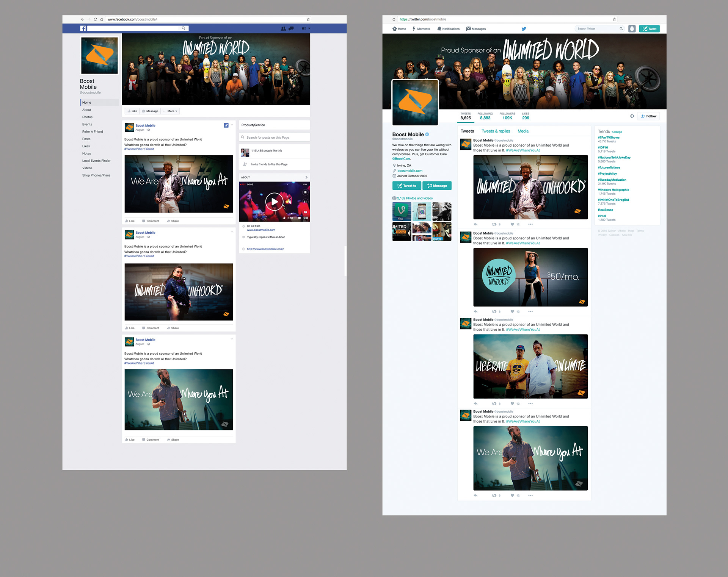
Task: Open Twitter Messages nav item
Action: [x=476, y=29]
